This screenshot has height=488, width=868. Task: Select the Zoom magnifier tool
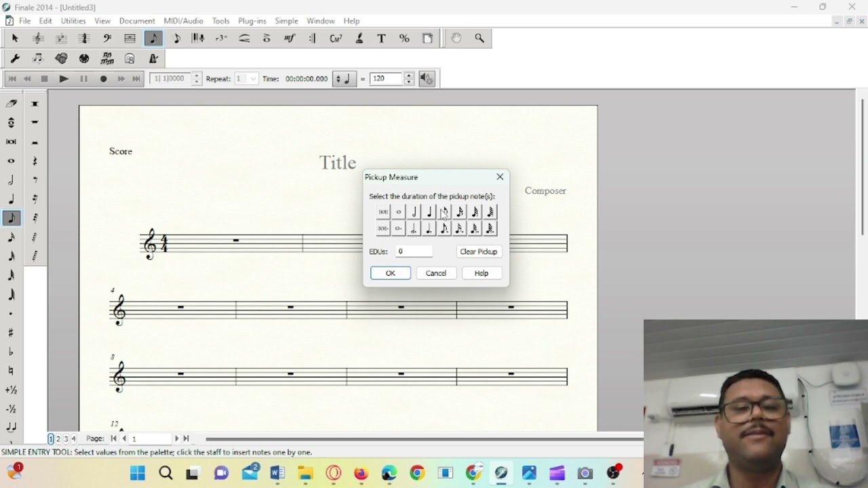coord(479,39)
